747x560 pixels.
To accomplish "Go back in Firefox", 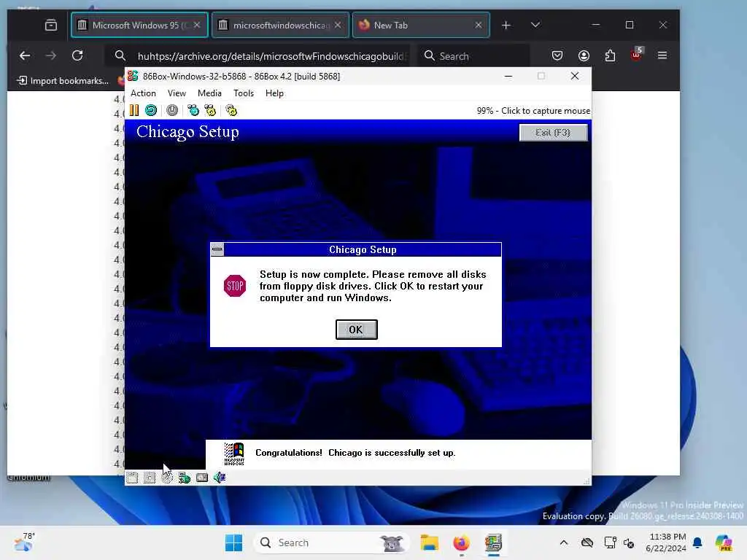I will (25, 55).
